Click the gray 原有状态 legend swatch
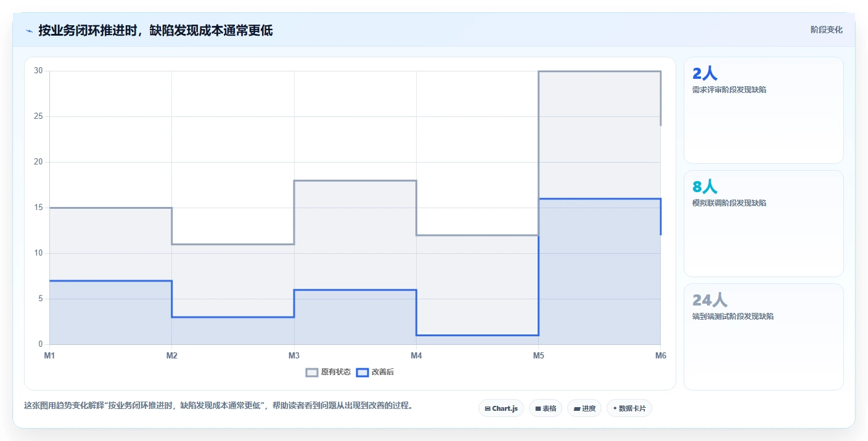The width and height of the screenshot is (868, 441). click(x=312, y=372)
